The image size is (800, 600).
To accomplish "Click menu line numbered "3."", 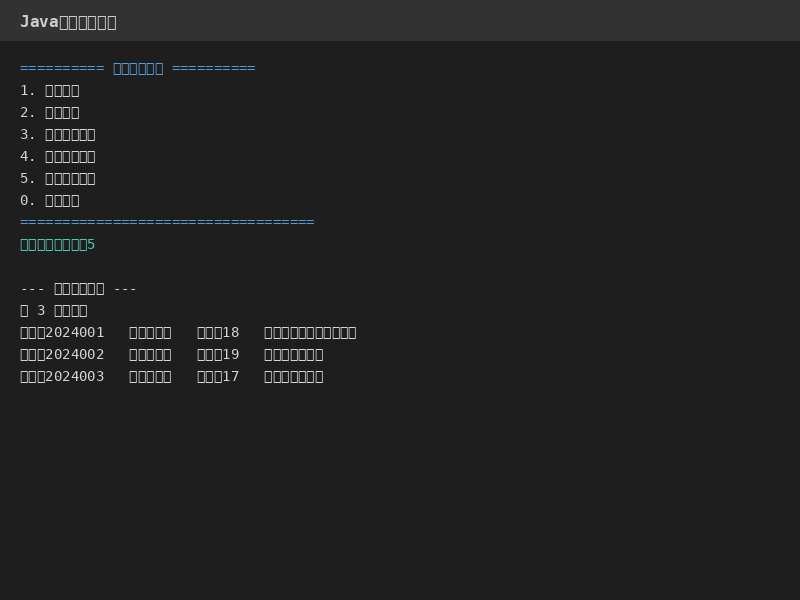I will (x=58, y=135).
